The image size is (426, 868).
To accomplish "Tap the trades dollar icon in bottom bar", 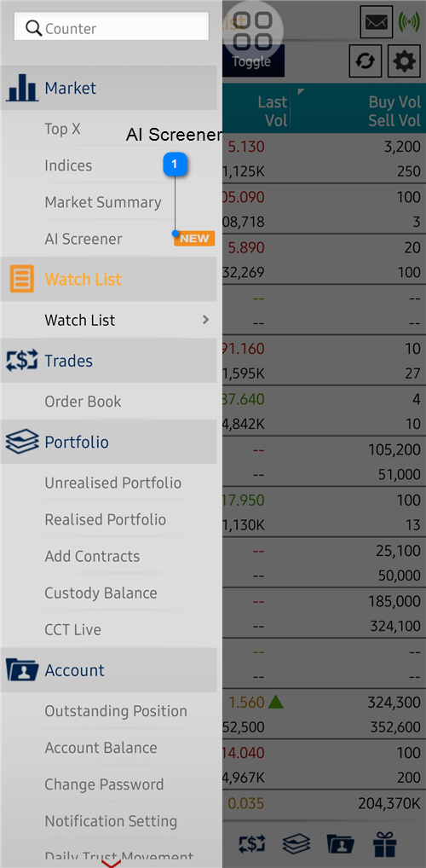I will [251, 845].
